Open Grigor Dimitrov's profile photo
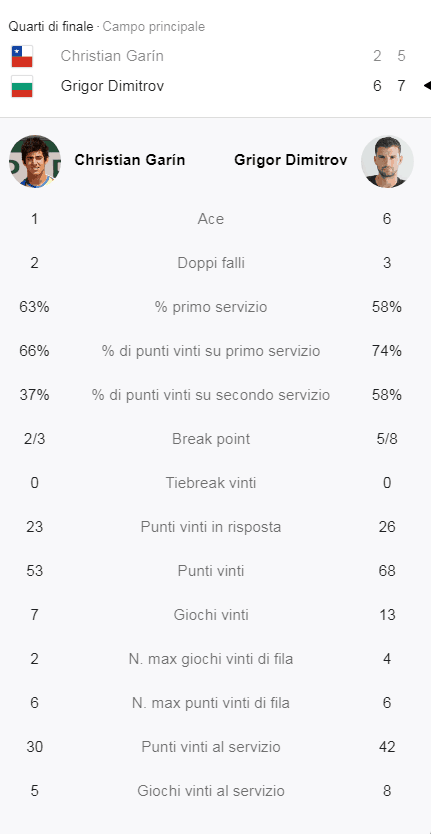This screenshot has height=834, width=431. click(x=387, y=161)
